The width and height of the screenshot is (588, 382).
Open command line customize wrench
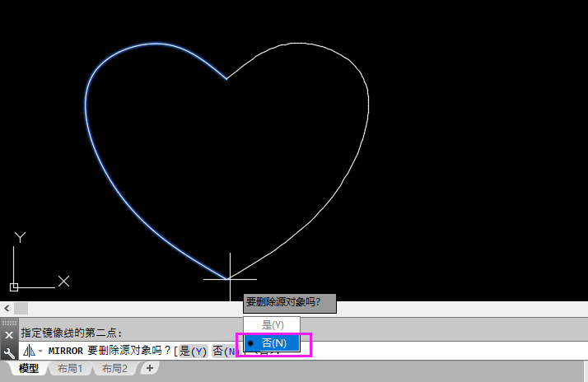point(9,352)
